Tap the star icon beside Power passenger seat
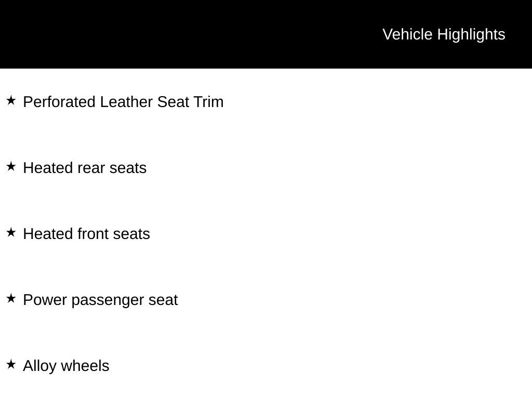This screenshot has width=532, height=399. point(11,298)
